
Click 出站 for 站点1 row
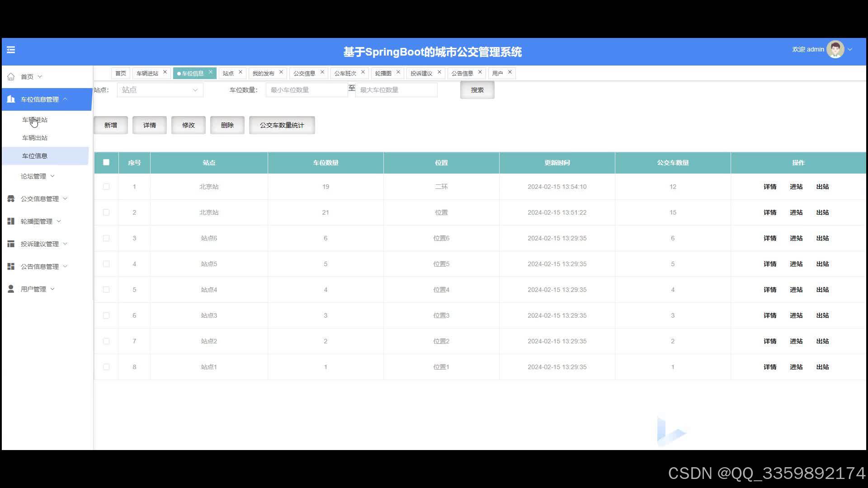tap(822, 367)
